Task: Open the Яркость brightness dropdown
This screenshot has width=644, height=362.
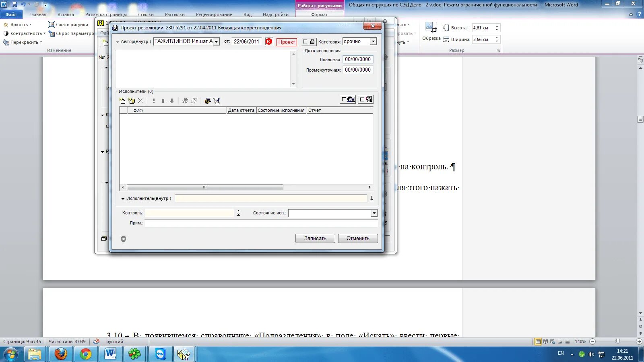Action: click(x=17, y=25)
